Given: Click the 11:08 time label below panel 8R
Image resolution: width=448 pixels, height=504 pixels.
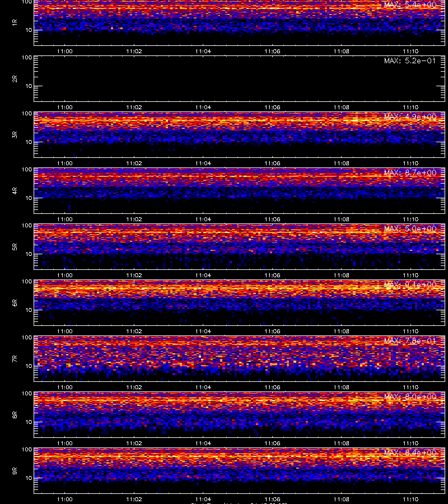Looking at the screenshot, I should (x=341, y=444).
